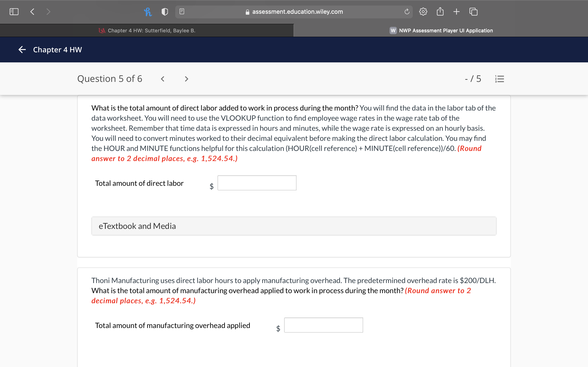This screenshot has height=367, width=588.
Task: Open the privacy report shield icon
Action: click(165, 12)
